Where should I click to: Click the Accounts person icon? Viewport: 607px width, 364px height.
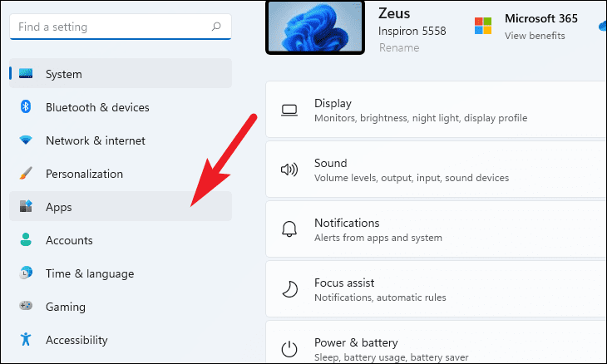(26, 239)
